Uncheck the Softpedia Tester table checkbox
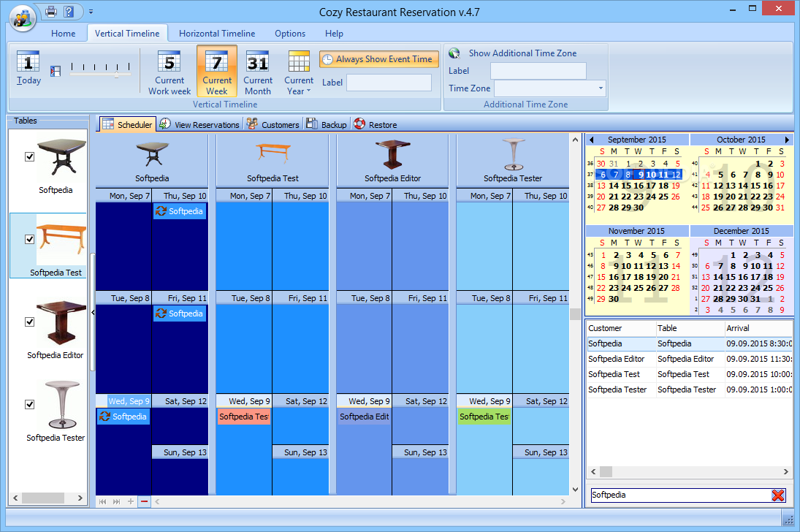The height and width of the screenshot is (532, 800). tap(30, 404)
